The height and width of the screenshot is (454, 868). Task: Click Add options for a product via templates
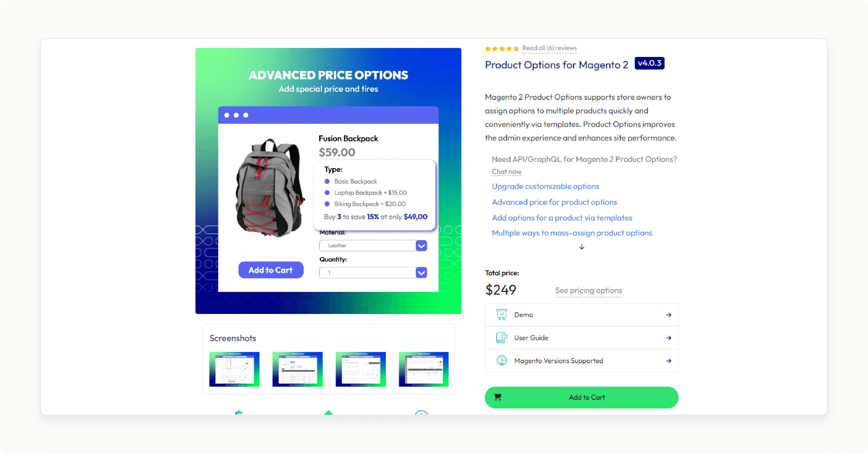point(561,217)
